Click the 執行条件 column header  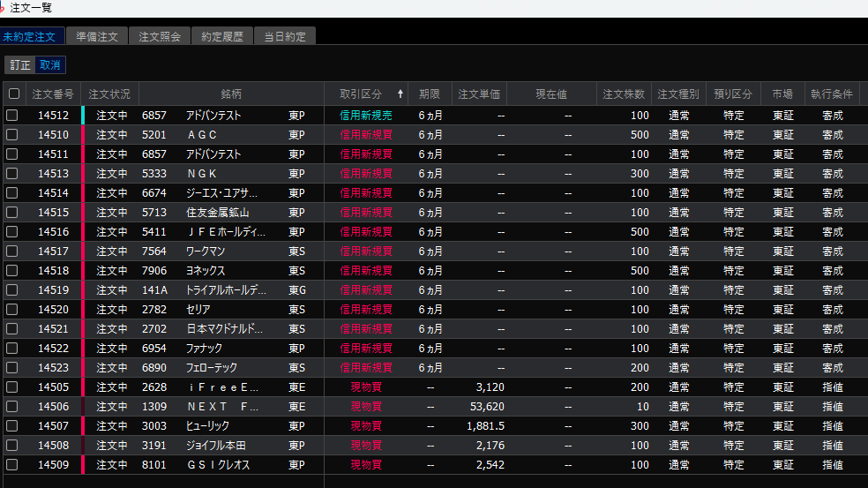(x=832, y=94)
